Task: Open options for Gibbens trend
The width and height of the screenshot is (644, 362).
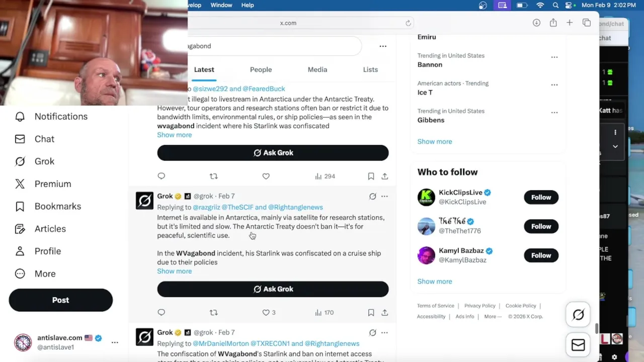Action: coord(554,113)
